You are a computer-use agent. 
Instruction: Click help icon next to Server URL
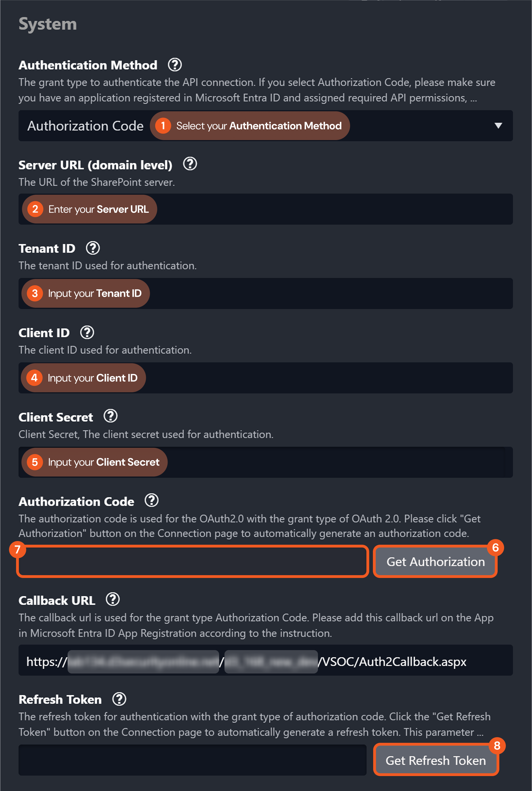(190, 164)
